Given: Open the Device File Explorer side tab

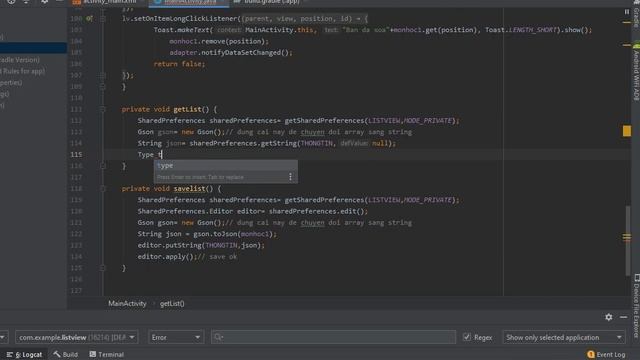Looking at the screenshot, I should click(636, 306).
